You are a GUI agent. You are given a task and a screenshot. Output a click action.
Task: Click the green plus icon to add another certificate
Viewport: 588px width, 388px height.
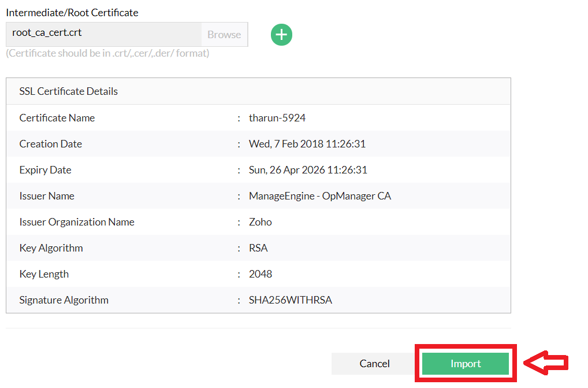coord(281,35)
